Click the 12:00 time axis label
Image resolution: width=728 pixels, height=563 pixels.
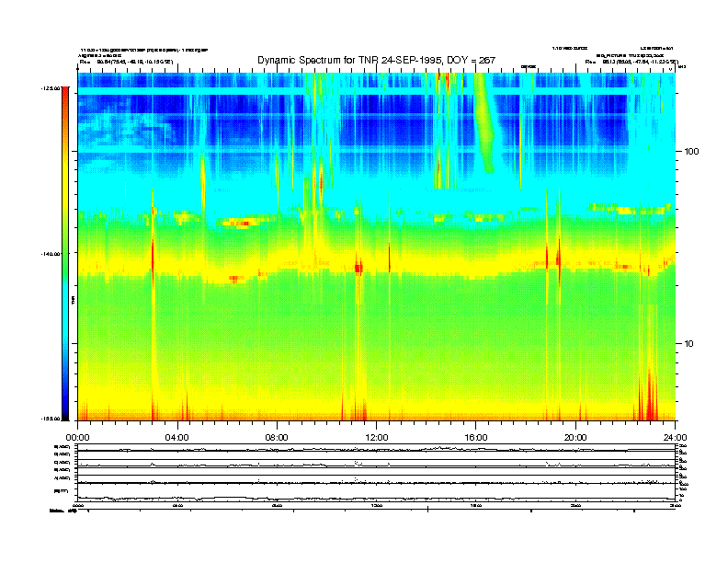[x=377, y=438]
